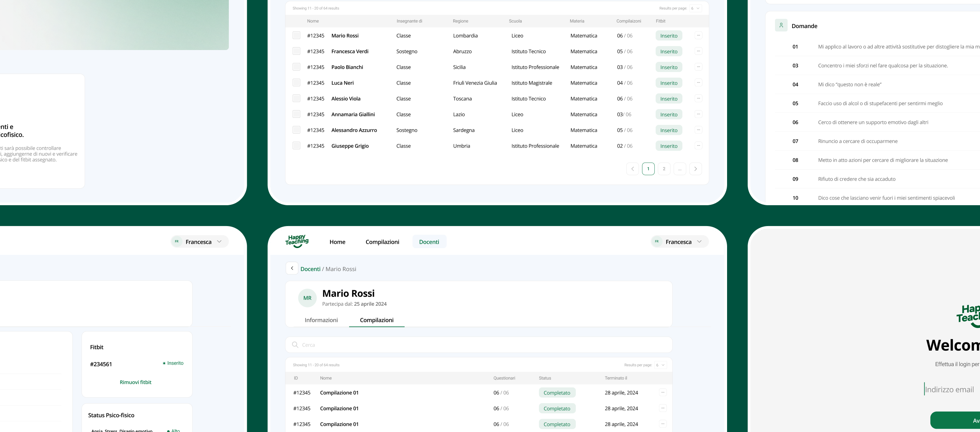Click the Friuli Venezia Giulia region cell
The image size is (980, 432).
point(475,83)
